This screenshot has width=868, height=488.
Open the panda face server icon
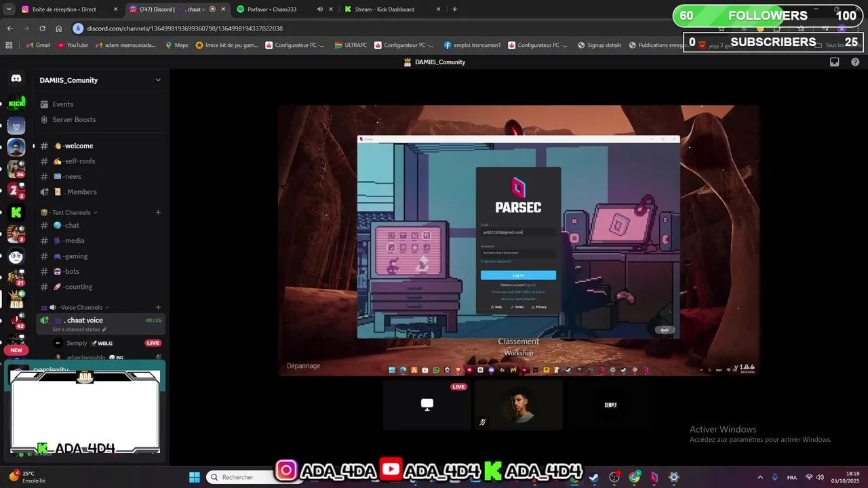(x=16, y=256)
